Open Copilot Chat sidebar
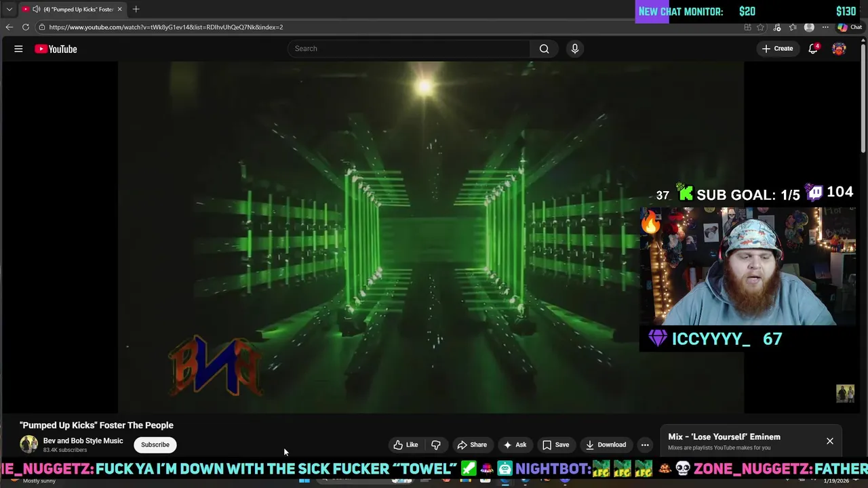The height and width of the screenshot is (488, 868). (x=849, y=27)
